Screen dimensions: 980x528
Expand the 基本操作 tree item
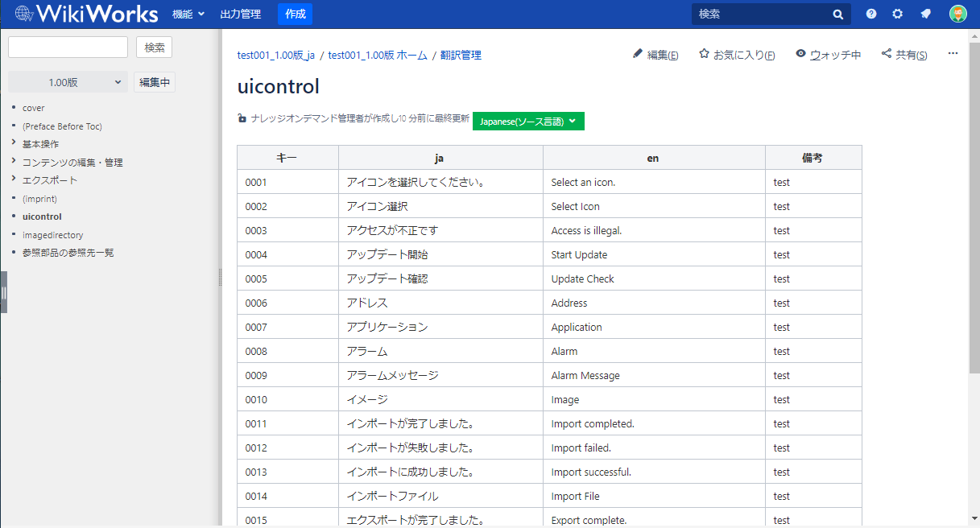pyautogui.click(x=14, y=143)
